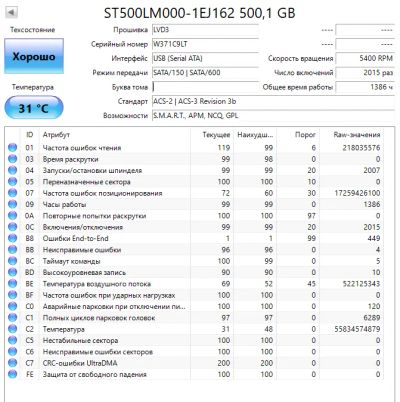The width and height of the screenshot is (400, 402).
Task: Select the Частота ошибок при ударных нагрузках row
Action: [x=195, y=295]
